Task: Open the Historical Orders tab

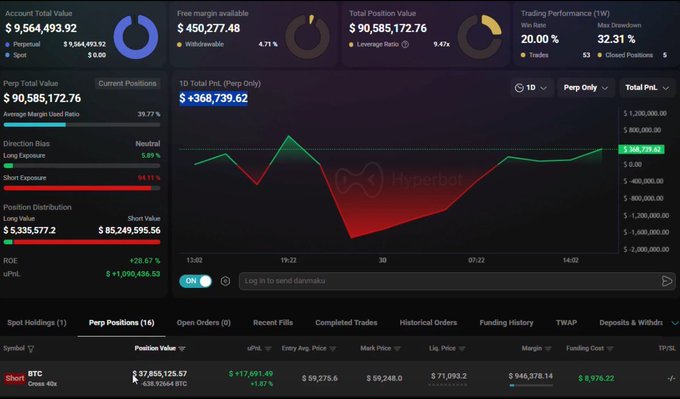Action: point(428,323)
